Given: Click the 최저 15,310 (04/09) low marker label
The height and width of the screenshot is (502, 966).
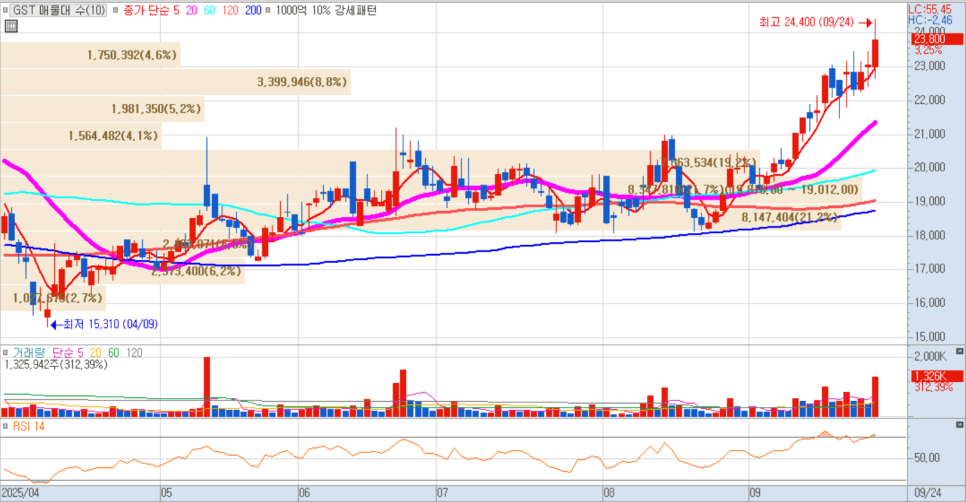Looking at the screenshot, I should click(x=110, y=324).
